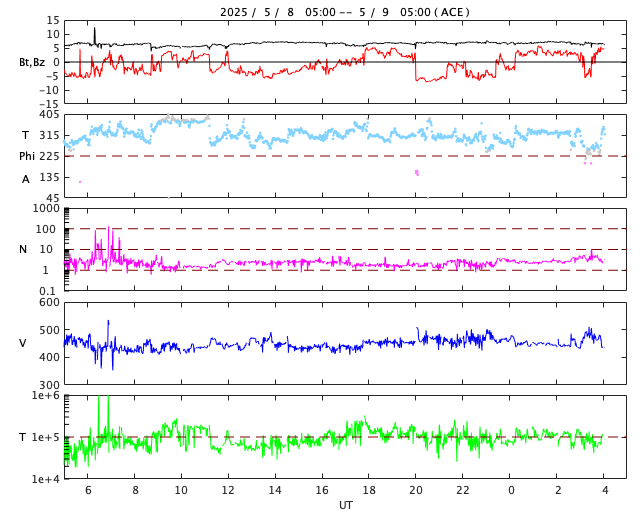This screenshot has height=512, width=640.
Task: Click the '225' tick value on the Phi panel
Action: [49, 156]
